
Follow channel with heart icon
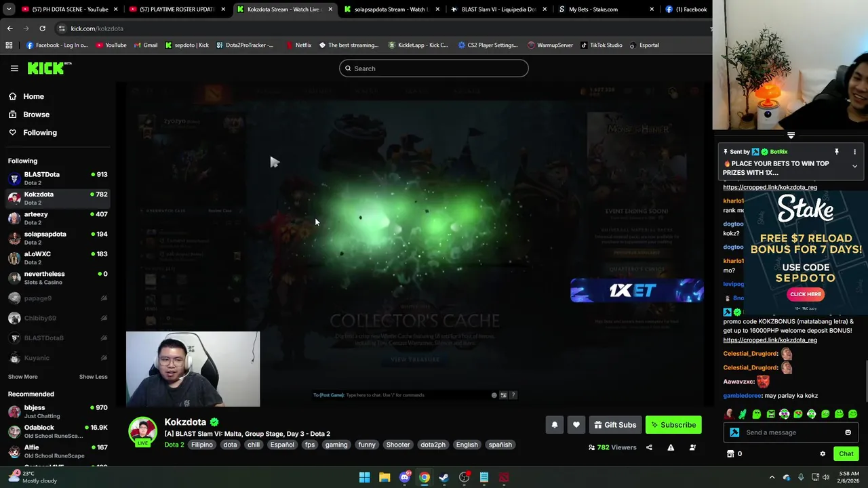tap(576, 425)
